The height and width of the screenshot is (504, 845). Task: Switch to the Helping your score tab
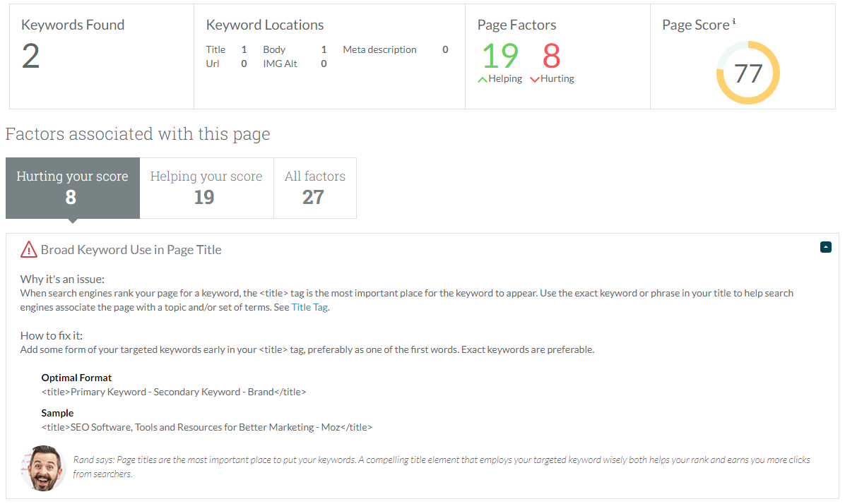206,187
